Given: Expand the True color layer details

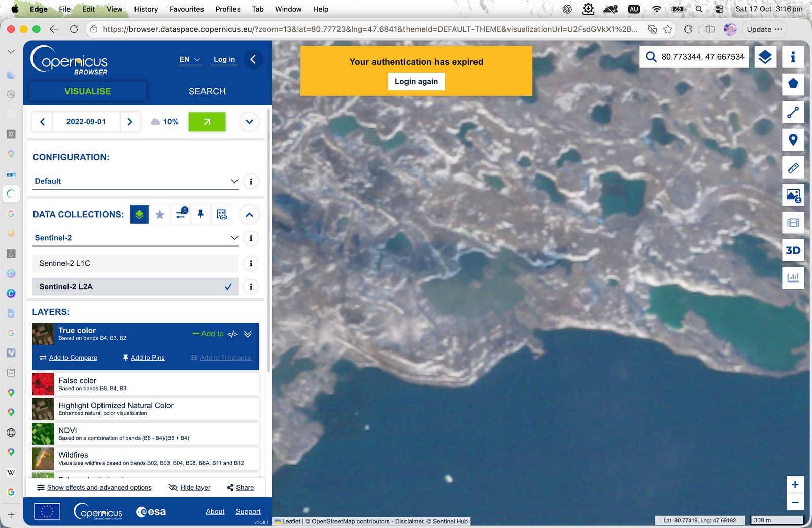Looking at the screenshot, I should (x=248, y=334).
